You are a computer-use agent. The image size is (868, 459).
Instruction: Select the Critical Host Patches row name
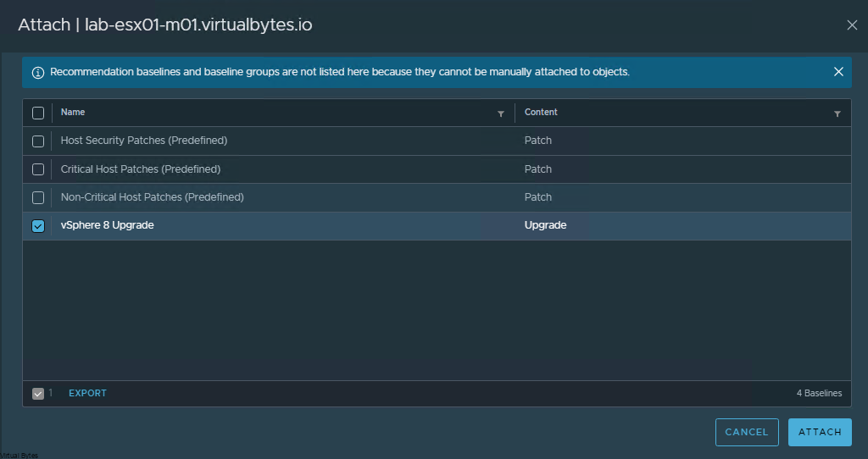141,169
